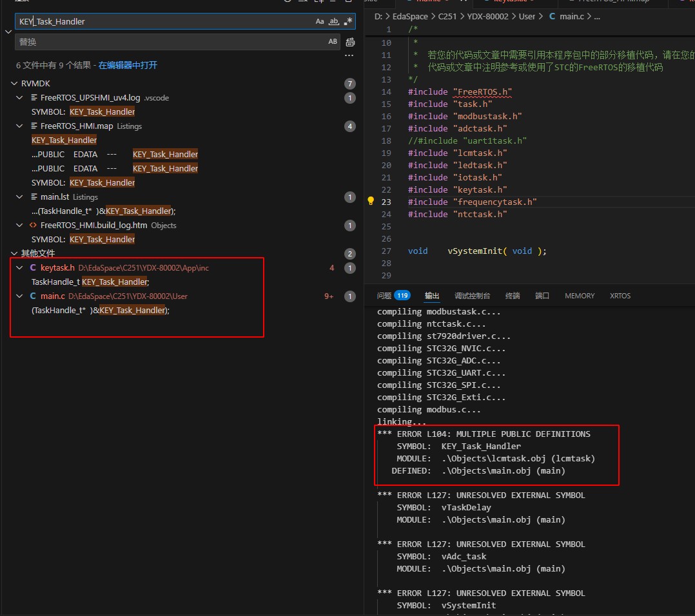
Task: Collapse the RVMDK folder results
Action: pyautogui.click(x=14, y=83)
